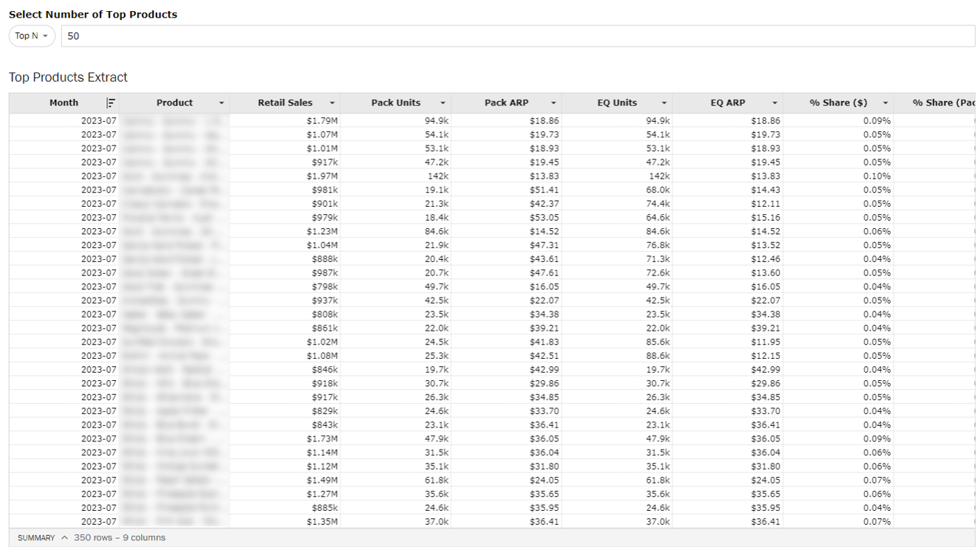The height and width of the screenshot is (547, 980).
Task: Select the Pack Units column header label
Action: 396,103
